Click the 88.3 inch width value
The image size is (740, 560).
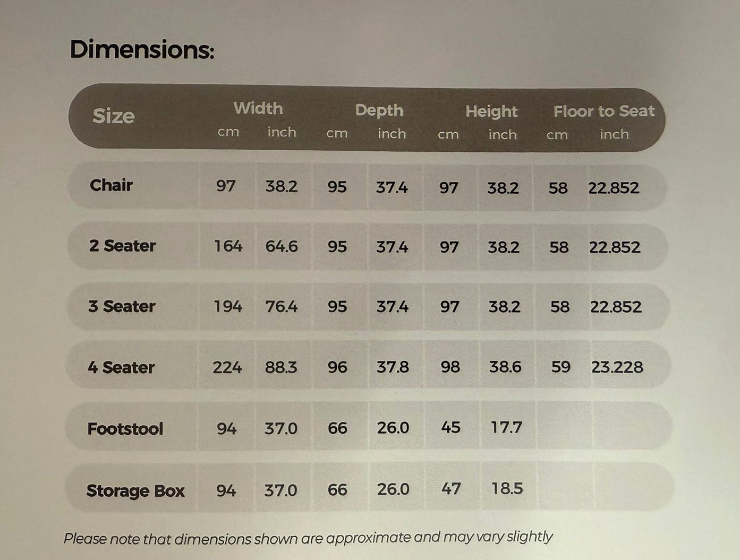[281, 367]
